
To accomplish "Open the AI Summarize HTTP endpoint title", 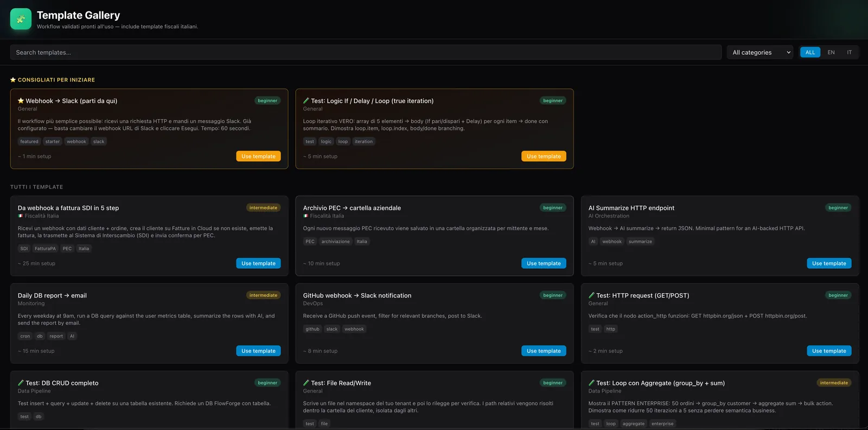I will click(x=631, y=208).
